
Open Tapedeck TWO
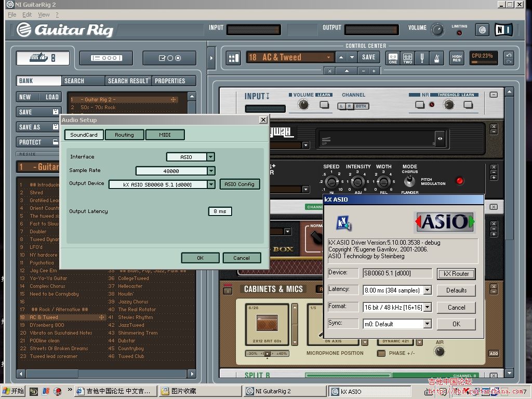click(x=408, y=58)
